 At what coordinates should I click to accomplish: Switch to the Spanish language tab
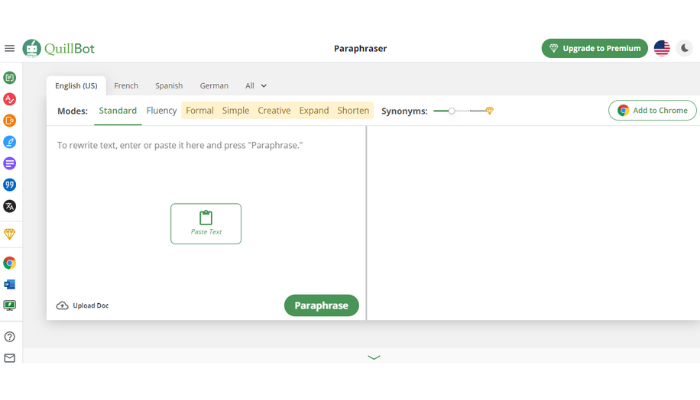click(169, 86)
